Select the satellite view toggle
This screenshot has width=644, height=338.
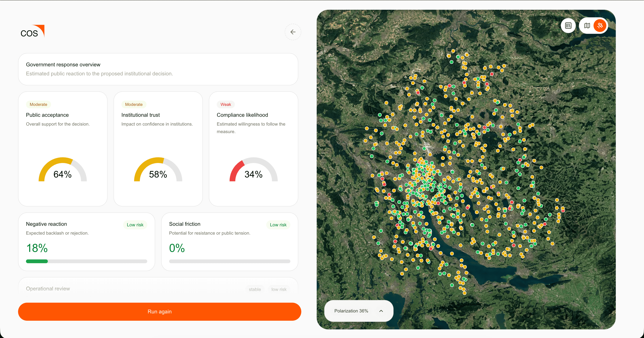click(x=600, y=25)
